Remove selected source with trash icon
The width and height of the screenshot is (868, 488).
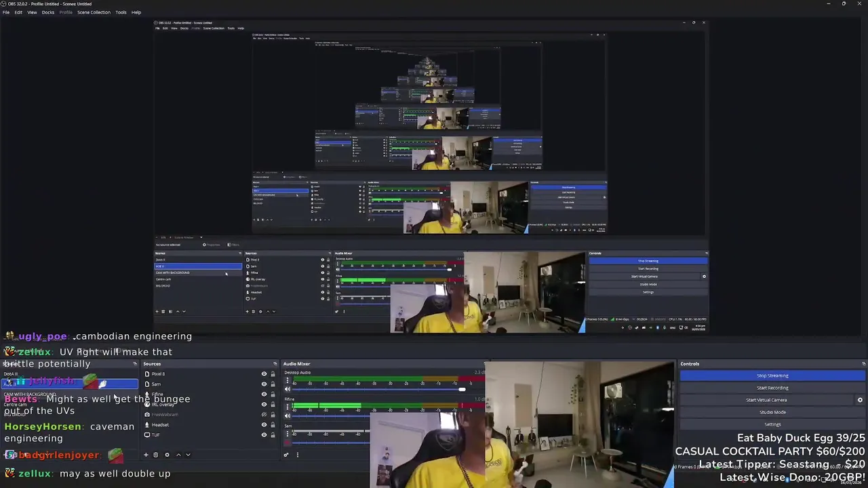pyautogui.click(x=155, y=455)
